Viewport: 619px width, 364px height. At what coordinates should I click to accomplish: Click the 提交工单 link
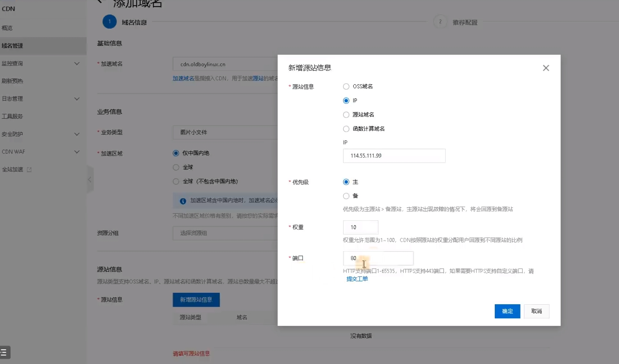click(357, 279)
